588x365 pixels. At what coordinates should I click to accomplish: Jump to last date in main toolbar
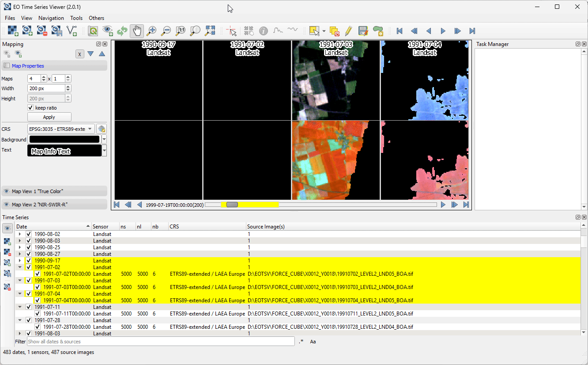pos(472,31)
